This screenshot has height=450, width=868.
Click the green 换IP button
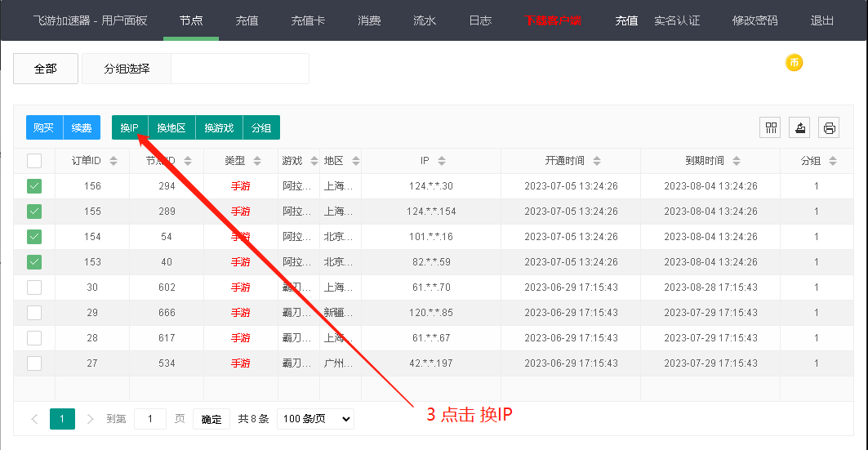130,128
